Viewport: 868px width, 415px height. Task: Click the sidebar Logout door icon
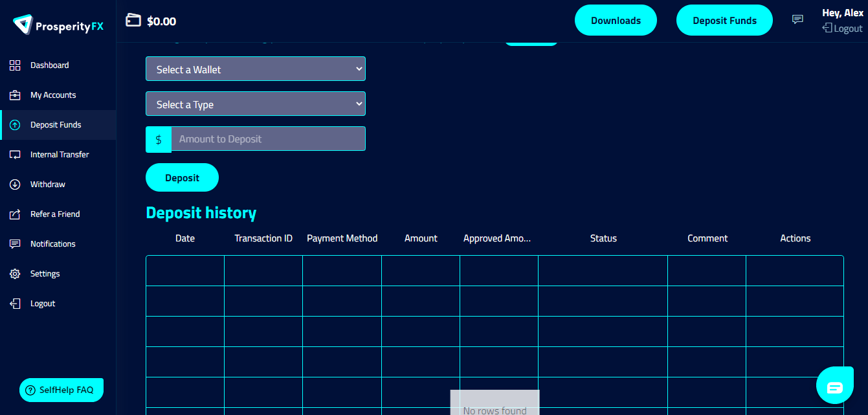coord(14,303)
